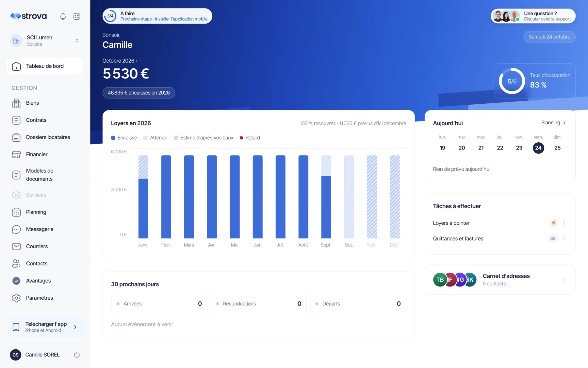Open Carnet d'adresses chevron
This screenshot has width=588, height=368.
click(x=564, y=280)
